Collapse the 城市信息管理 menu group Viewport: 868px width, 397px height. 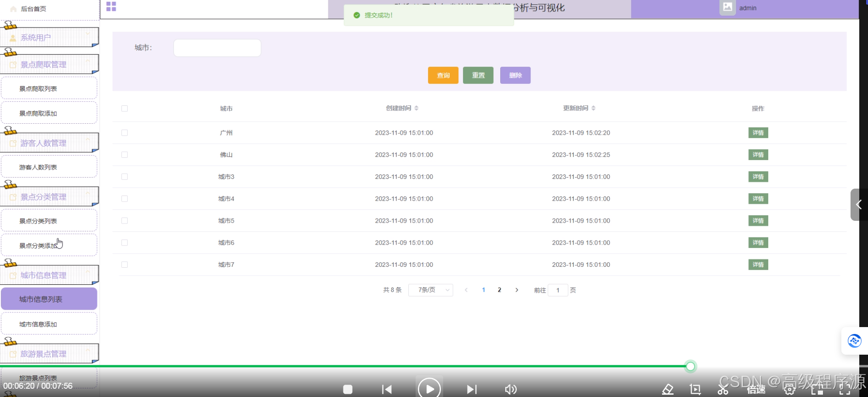click(50, 275)
